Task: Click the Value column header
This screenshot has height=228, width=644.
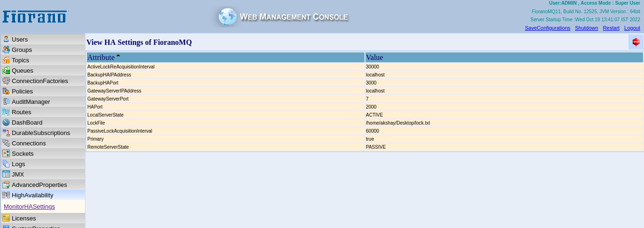Action: click(374, 58)
